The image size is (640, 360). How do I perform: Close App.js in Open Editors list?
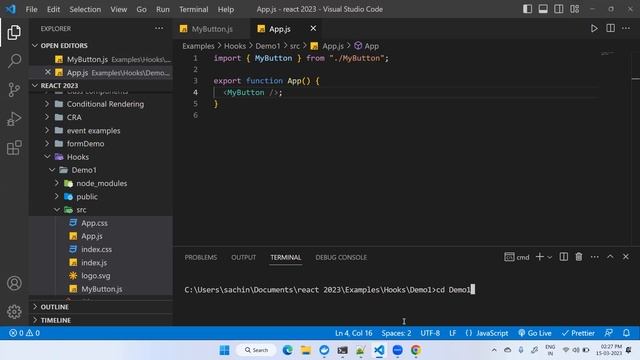point(48,72)
